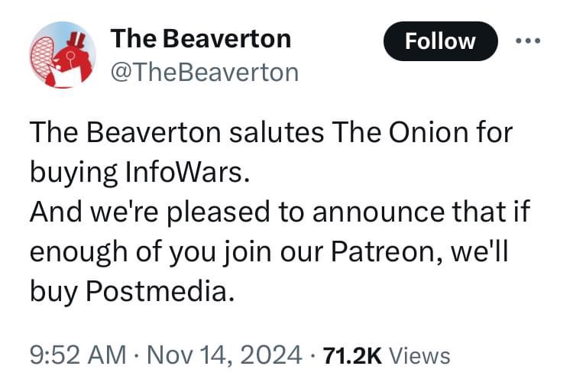Click the beaver's top hat in avatar
This screenshot has width=573, height=392.
(76, 39)
